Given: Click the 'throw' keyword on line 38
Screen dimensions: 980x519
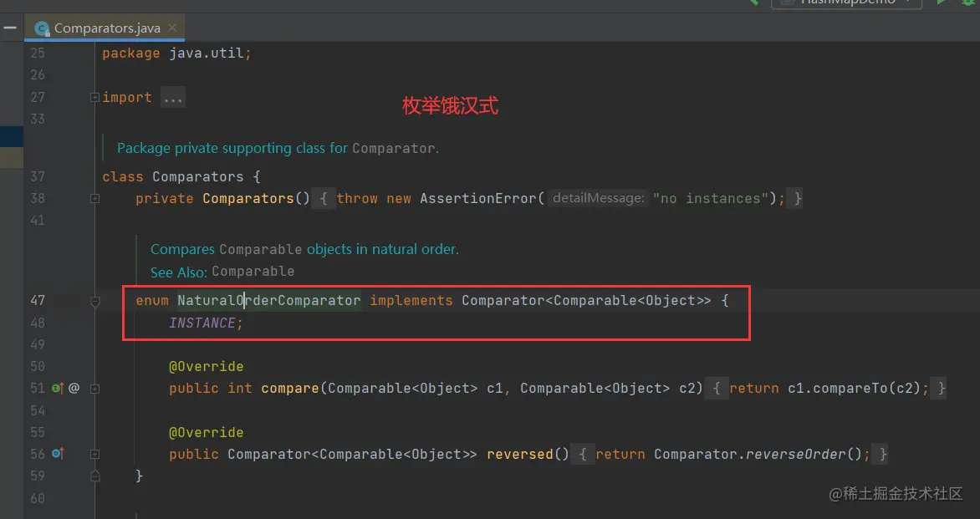Looking at the screenshot, I should pos(357,199).
